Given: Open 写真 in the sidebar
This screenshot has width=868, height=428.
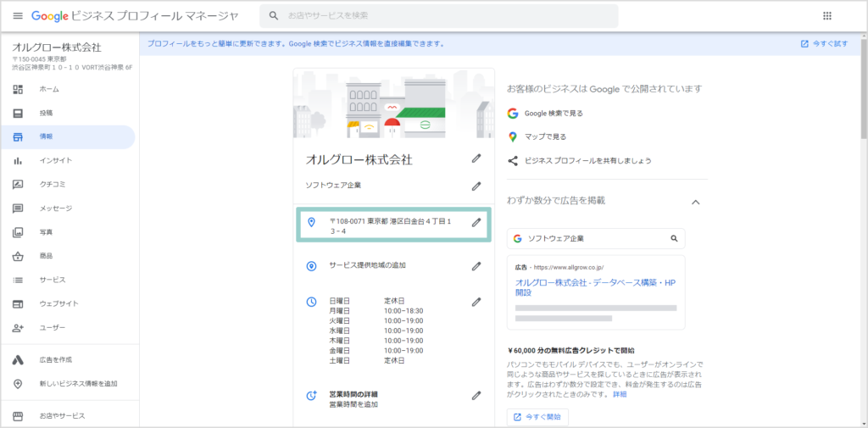Looking at the screenshot, I should [68, 232].
